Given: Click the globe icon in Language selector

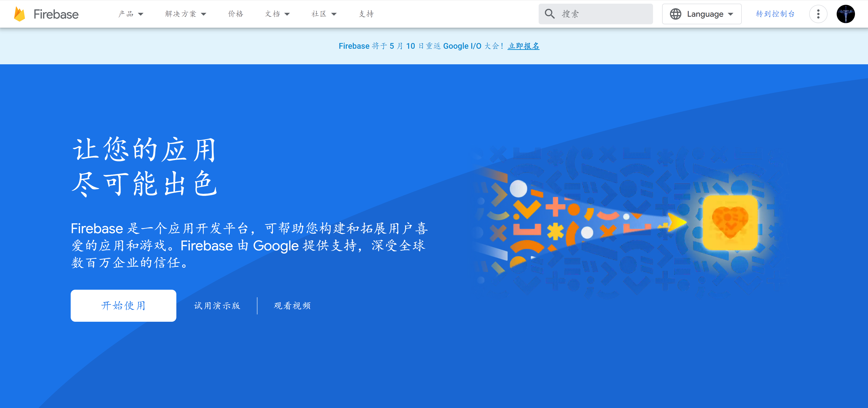Looking at the screenshot, I should pyautogui.click(x=675, y=14).
